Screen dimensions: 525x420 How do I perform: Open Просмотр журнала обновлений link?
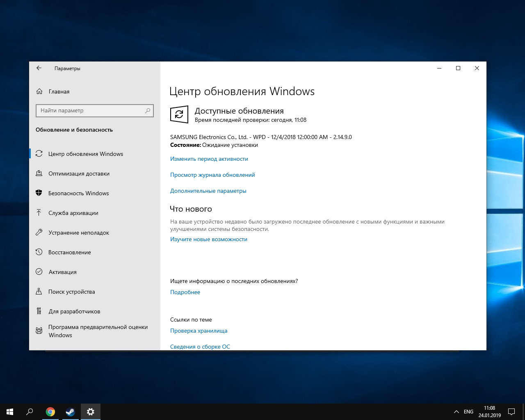click(x=212, y=175)
